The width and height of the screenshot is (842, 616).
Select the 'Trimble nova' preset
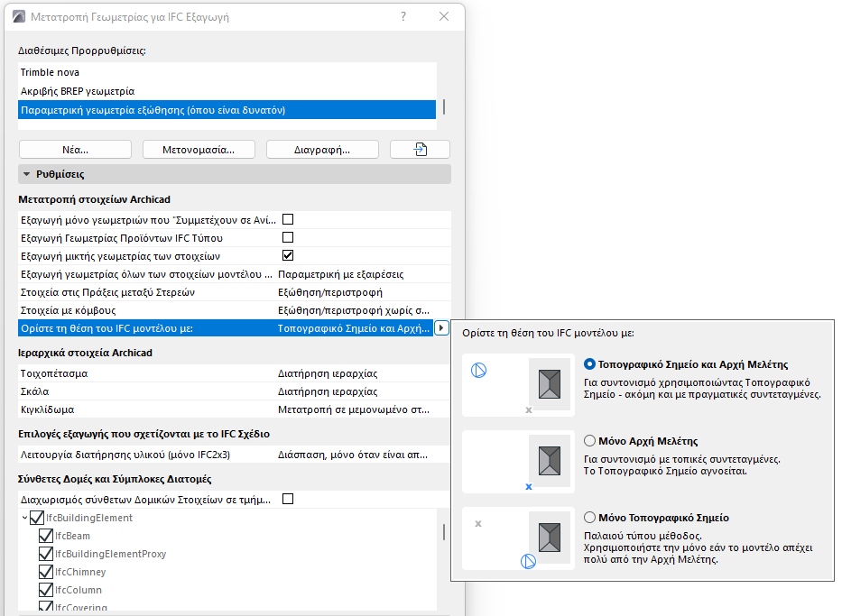coord(227,72)
